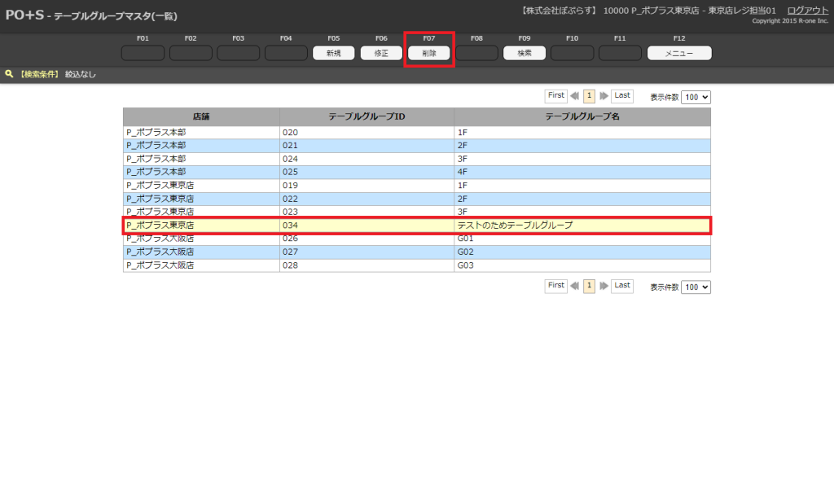
Task: Click the magnifier icon beside 検索条件
Action: pyautogui.click(x=9, y=74)
